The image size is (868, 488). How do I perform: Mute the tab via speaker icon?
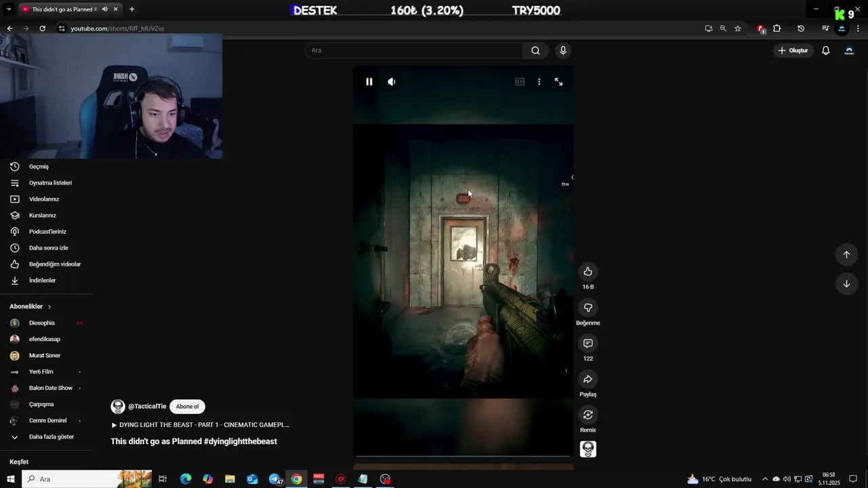click(x=105, y=9)
